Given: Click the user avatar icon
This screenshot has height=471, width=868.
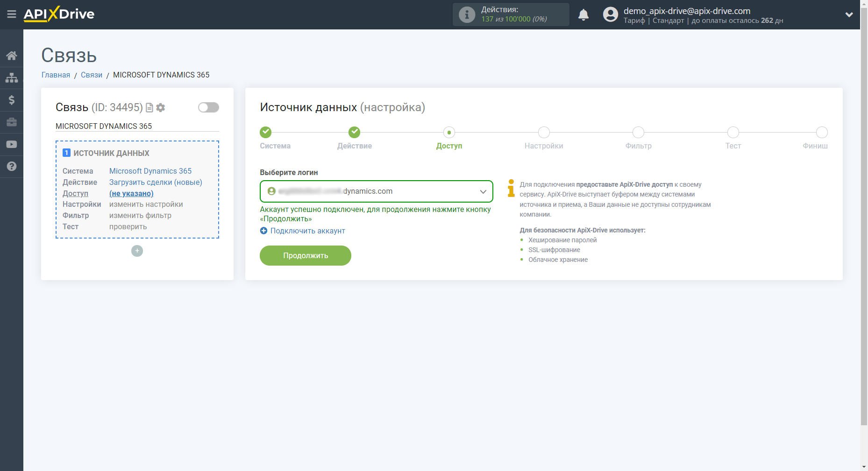Looking at the screenshot, I should coord(610,14).
